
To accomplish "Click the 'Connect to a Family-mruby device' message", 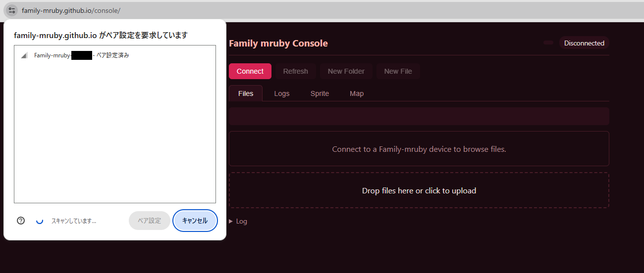I will (x=419, y=149).
